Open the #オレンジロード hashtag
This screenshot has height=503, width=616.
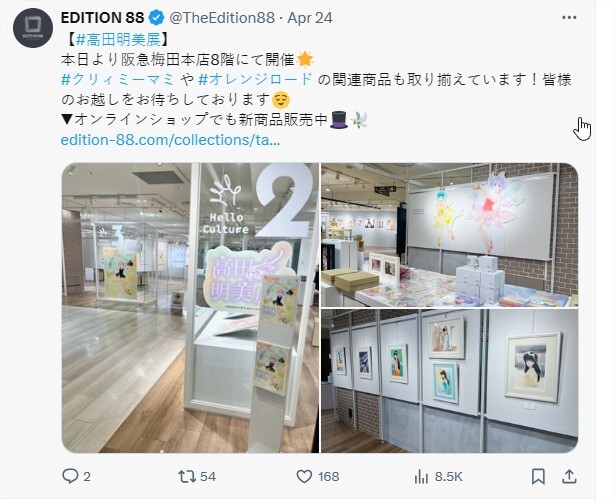255,79
